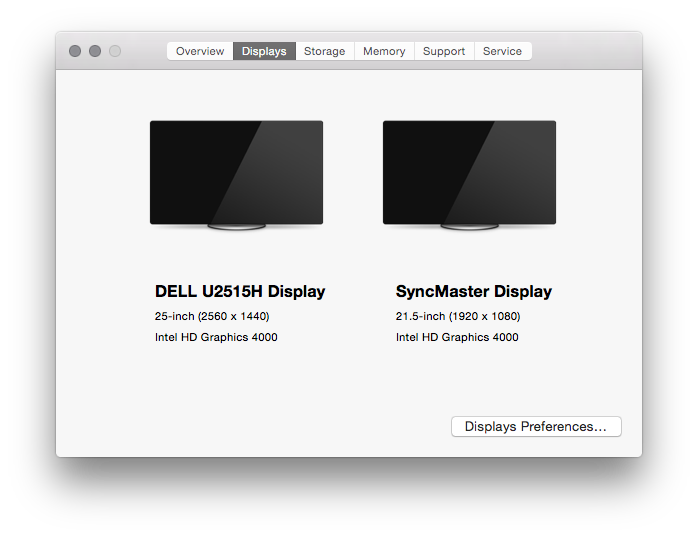This screenshot has width=698, height=537.
Task: Close the window with the leftmost title bar button
Action: tap(75, 51)
